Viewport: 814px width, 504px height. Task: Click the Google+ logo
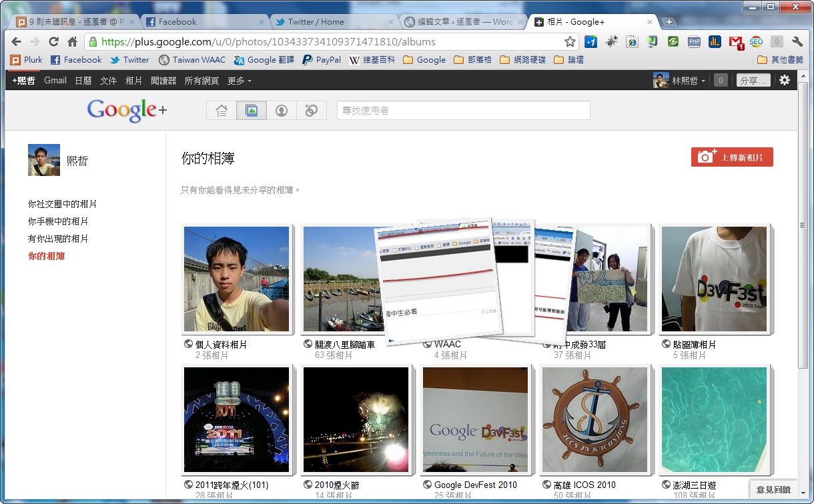[127, 110]
